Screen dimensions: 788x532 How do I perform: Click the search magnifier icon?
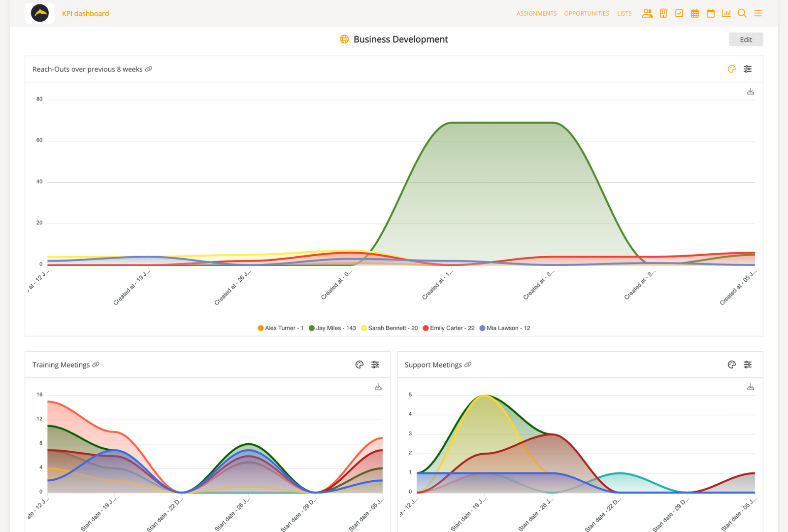pyautogui.click(x=742, y=13)
